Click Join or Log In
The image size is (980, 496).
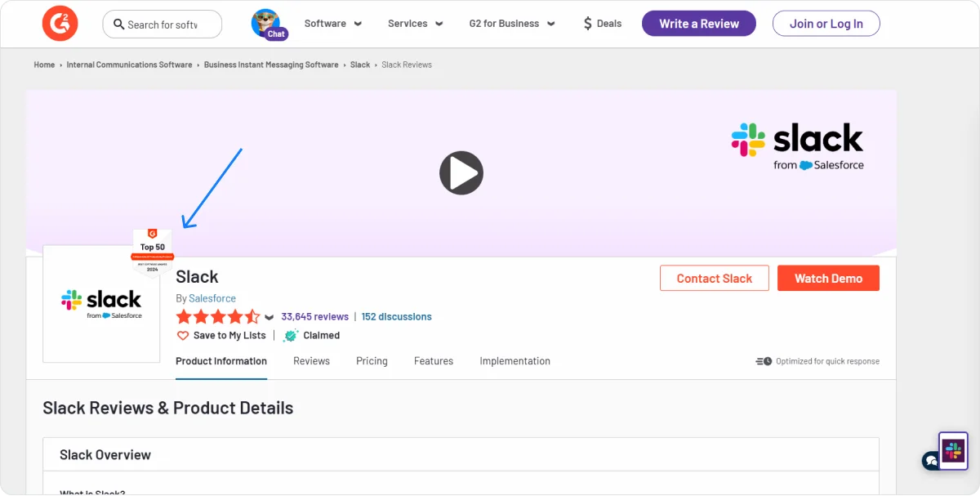point(826,24)
